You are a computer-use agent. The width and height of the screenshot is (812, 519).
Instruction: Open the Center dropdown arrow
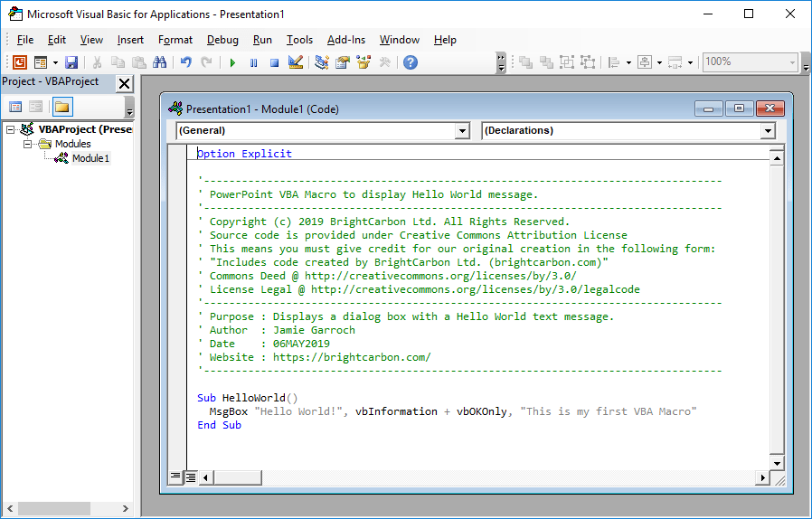click(659, 62)
